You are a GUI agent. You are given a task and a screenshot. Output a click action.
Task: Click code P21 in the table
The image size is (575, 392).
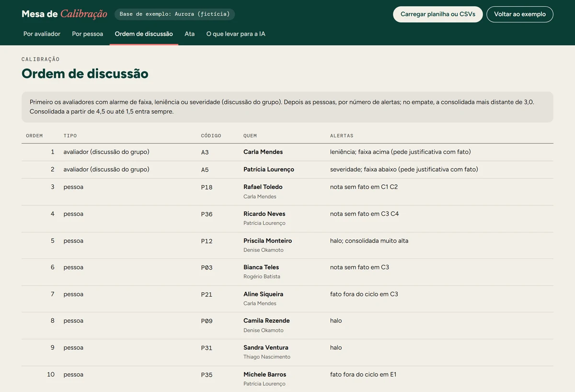tap(207, 294)
